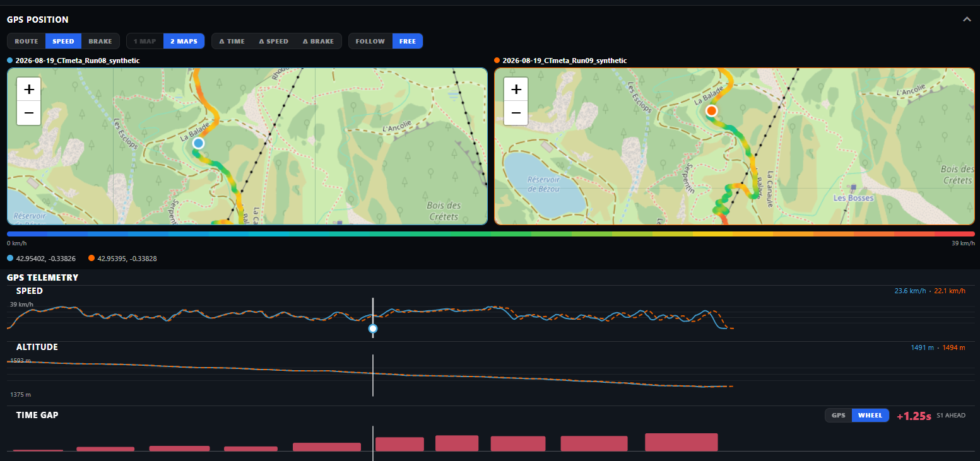This screenshot has height=461, width=980.
Task: Click the tallest time gap bar
Action: pyautogui.click(x=682, y=442)
